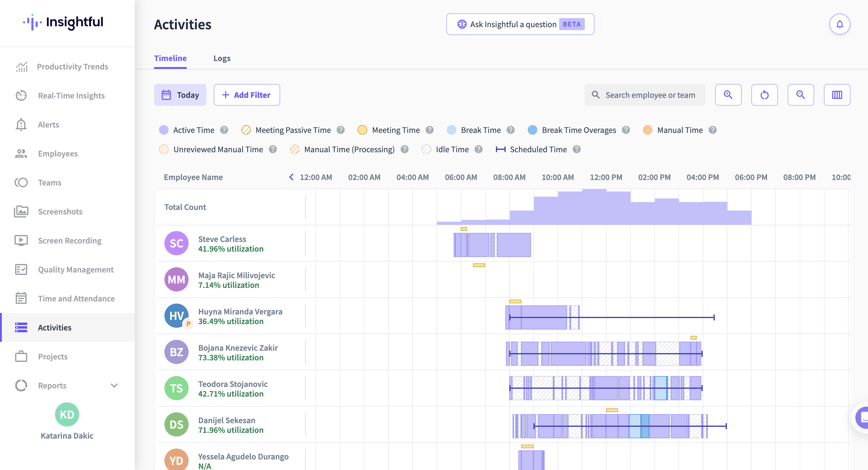Click the Quality Management icon

click(21, 269)
